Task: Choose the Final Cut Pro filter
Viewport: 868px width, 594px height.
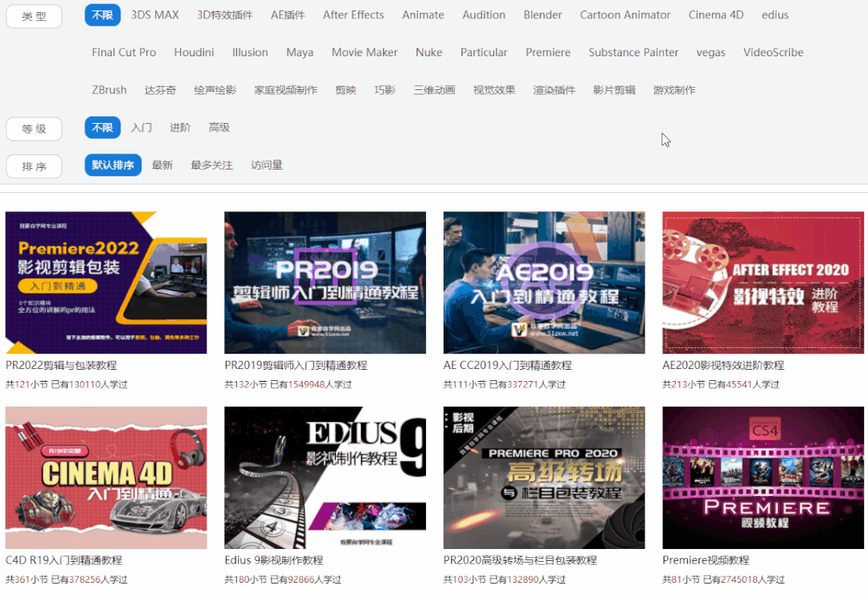Action: 124,52
